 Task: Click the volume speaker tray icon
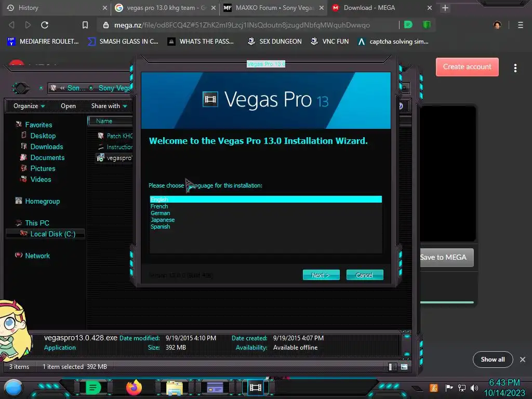click(474, 388)
